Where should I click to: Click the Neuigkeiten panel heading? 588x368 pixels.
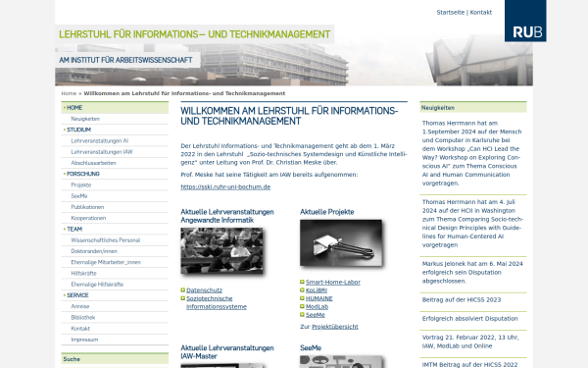[473, 108]
